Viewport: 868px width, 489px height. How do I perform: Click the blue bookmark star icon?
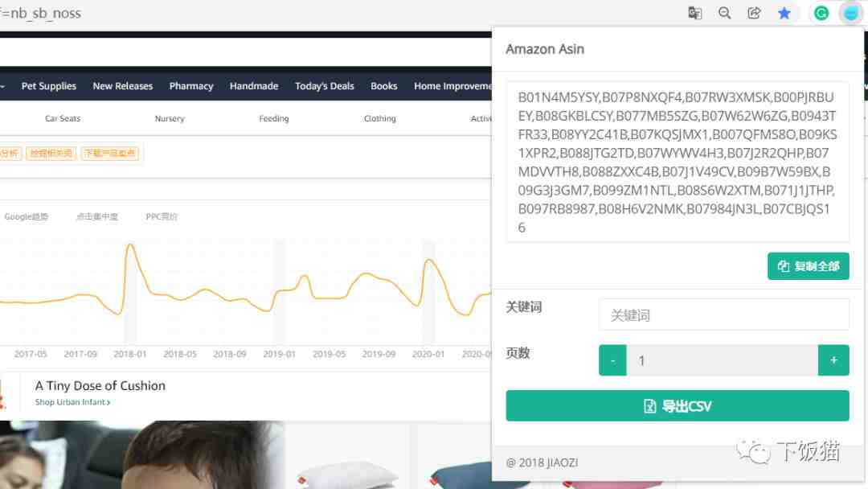coord(784,13)
